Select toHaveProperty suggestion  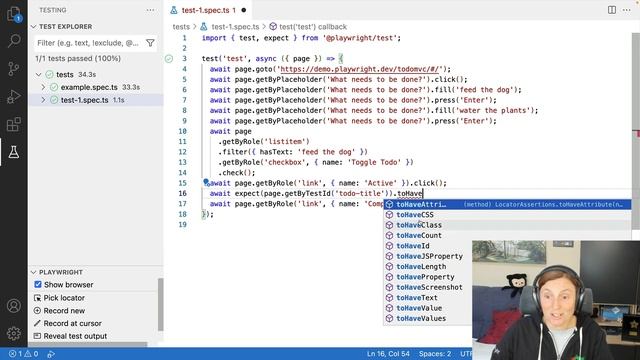pyautogui.click(x=428, y=277)
